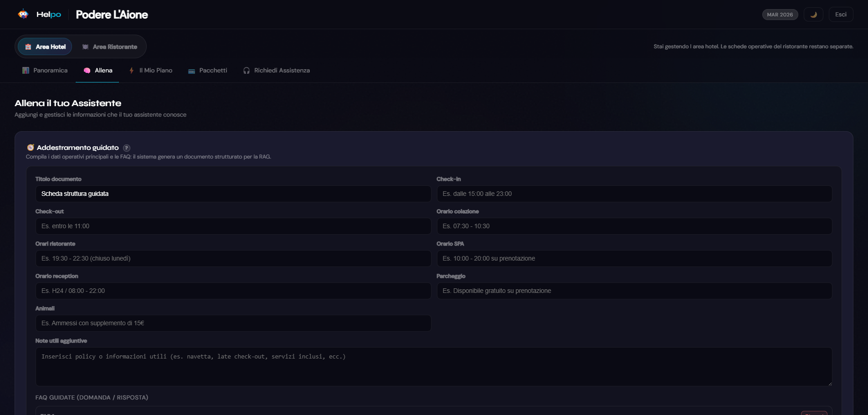
Task: Open the Panoramica tab
Action: (x=45, y=71)
